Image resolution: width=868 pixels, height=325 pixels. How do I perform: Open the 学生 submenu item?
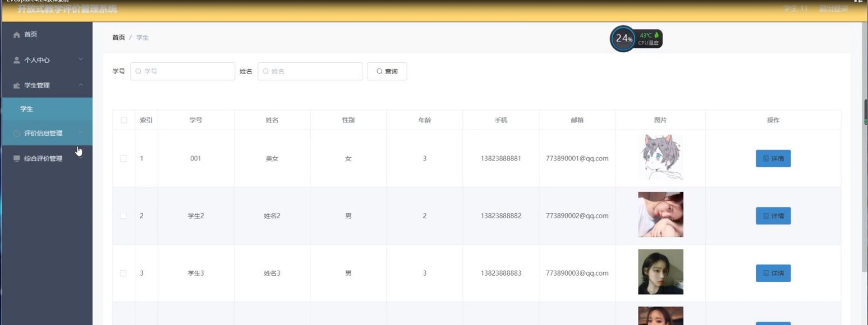coord(26,109)
